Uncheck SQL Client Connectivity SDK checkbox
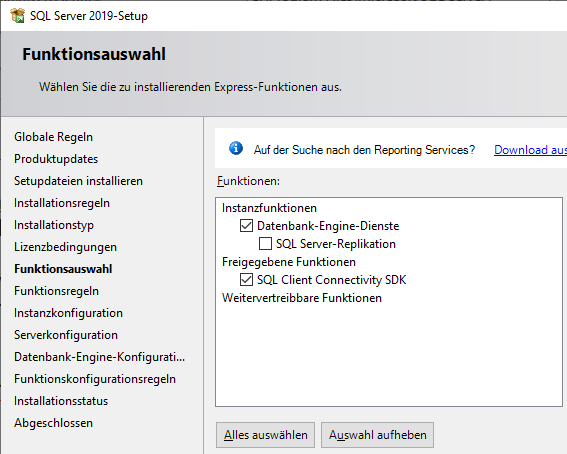This screenshot has height=454, width=567. tap(246, 280)
